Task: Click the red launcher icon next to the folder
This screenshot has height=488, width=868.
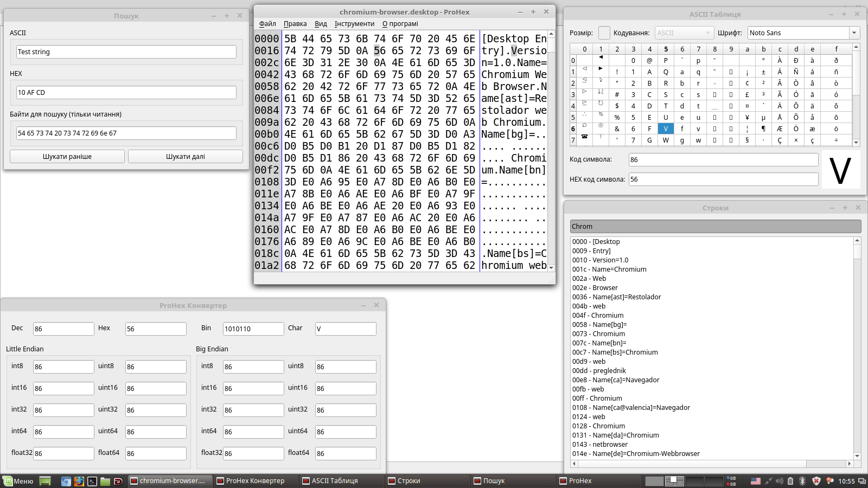Action: [x=118, y=481]
